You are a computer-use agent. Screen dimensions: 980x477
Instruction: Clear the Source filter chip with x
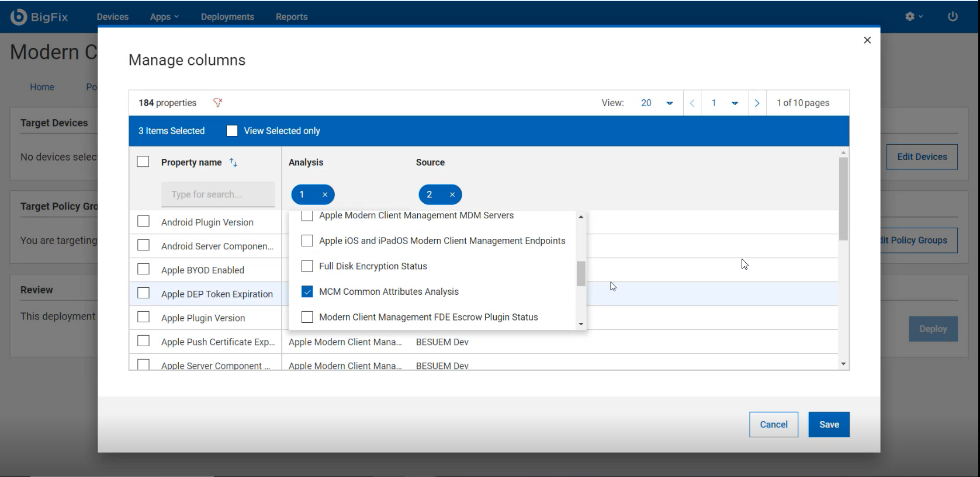[452, 194]
